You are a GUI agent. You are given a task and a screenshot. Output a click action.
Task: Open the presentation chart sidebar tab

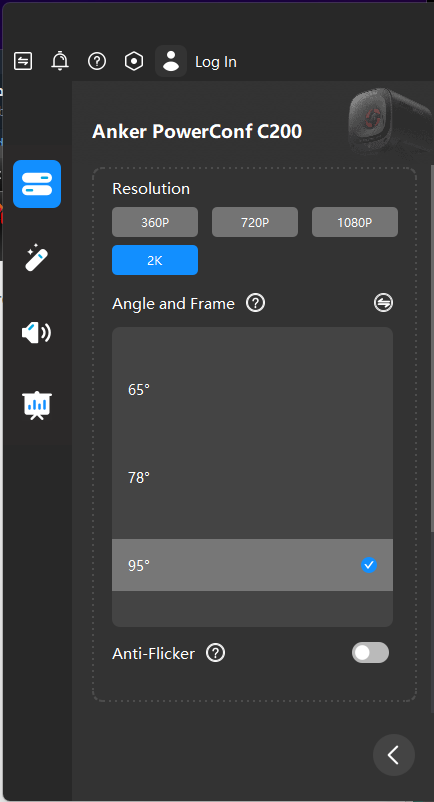coord(37,406)
